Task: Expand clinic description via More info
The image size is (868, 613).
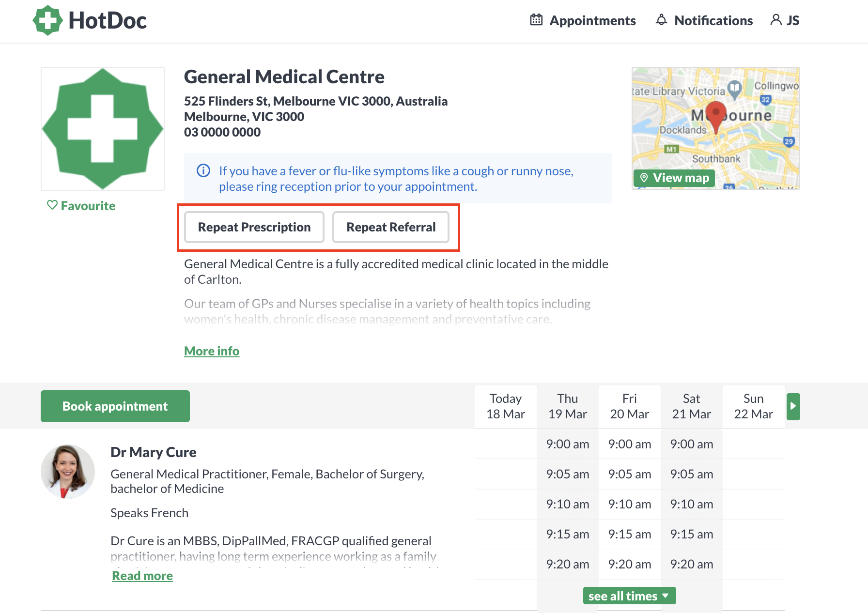Action: (x=212, y=351)
